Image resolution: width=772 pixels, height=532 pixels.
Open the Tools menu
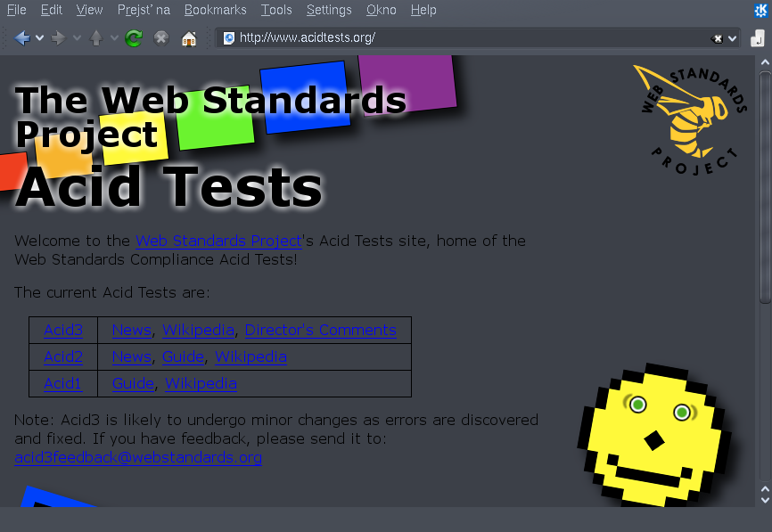click(x=276, y=10)
